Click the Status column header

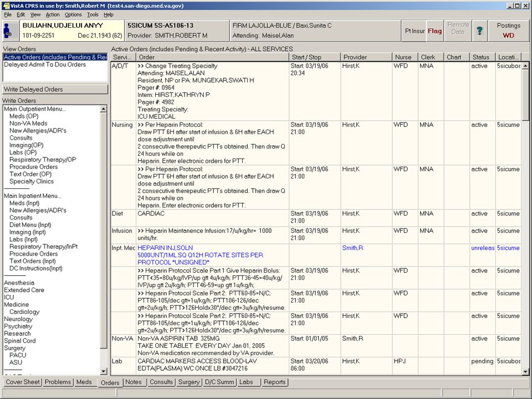pyautogui.click(x=482, y=57)
